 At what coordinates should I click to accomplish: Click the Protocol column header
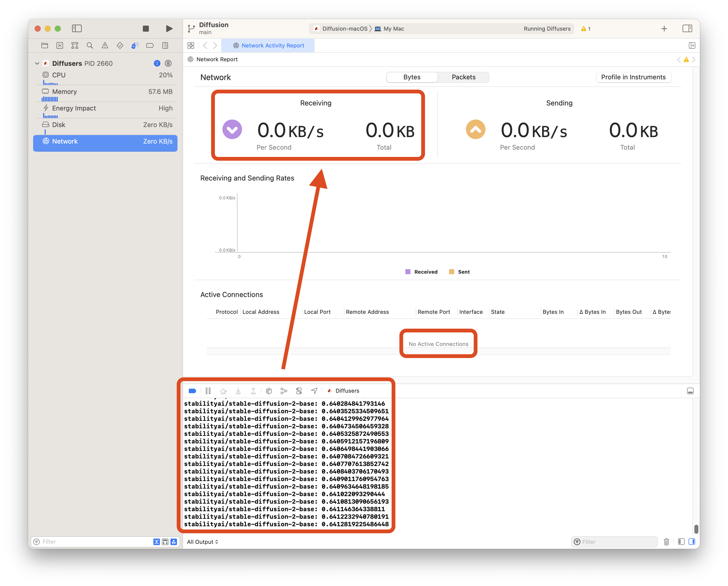pos(227,312)
